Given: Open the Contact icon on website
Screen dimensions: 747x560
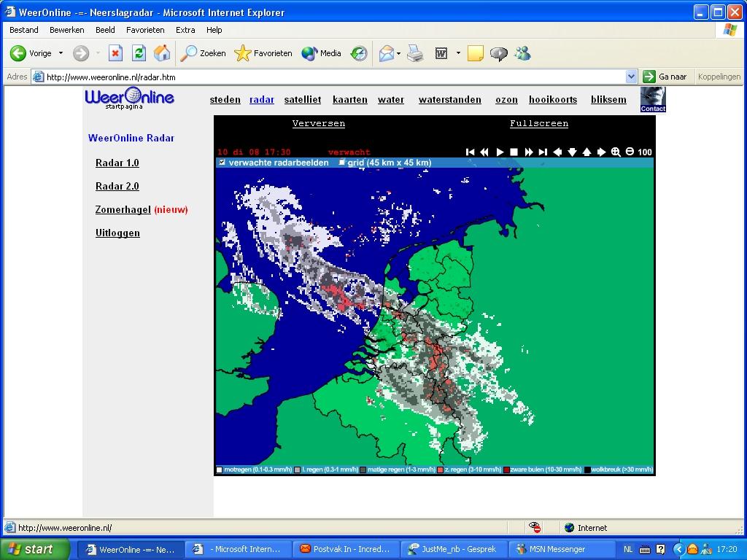Looking at the screenshot, I should point(653,99).
